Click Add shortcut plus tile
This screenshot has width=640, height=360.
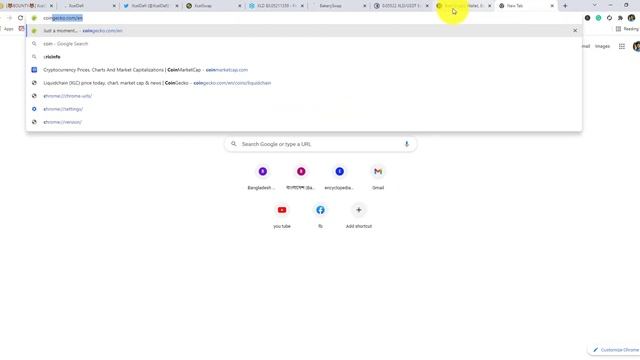point(358,216)
